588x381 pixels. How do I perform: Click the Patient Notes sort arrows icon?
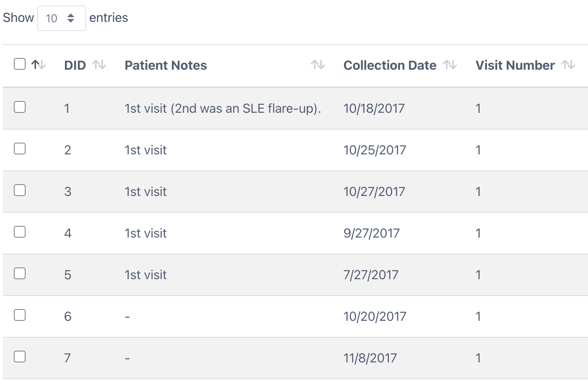coord(318,65)
